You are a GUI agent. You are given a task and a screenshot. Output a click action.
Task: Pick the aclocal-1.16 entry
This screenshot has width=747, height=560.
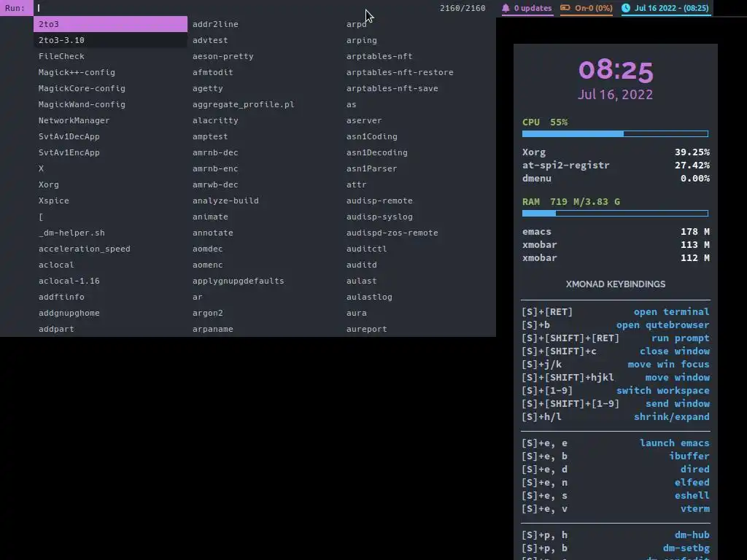(69, 281)
